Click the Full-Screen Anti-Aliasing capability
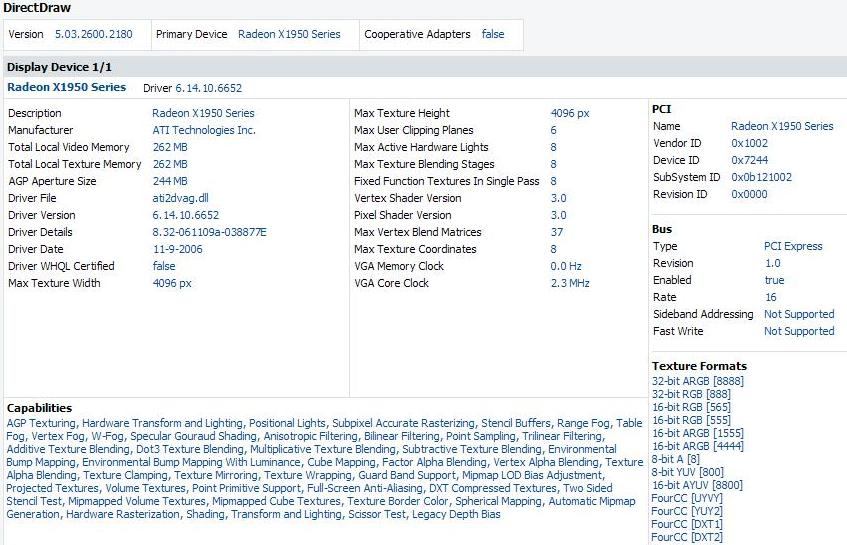Viewport: 847px width, 545px height. pos(365,488)
